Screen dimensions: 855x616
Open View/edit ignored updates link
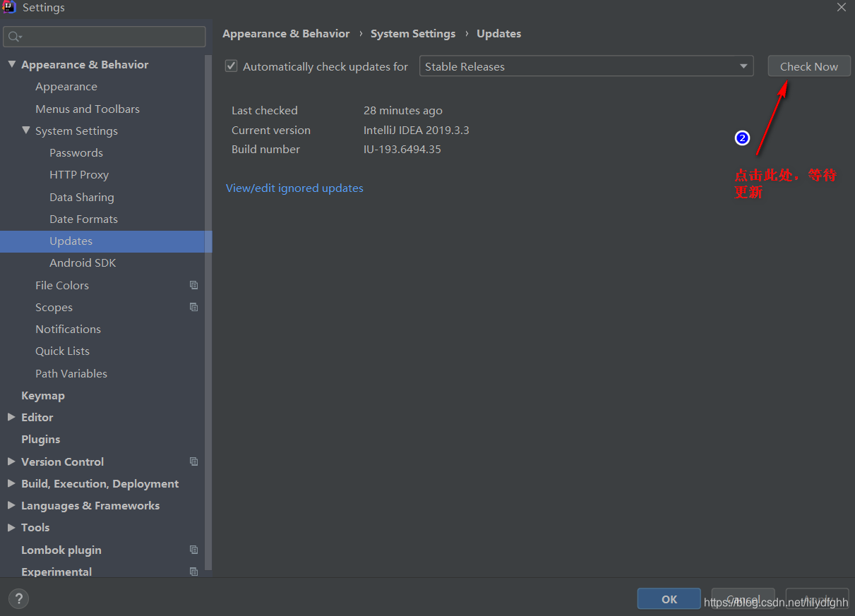pyautogui.click(x=294, y=188)
